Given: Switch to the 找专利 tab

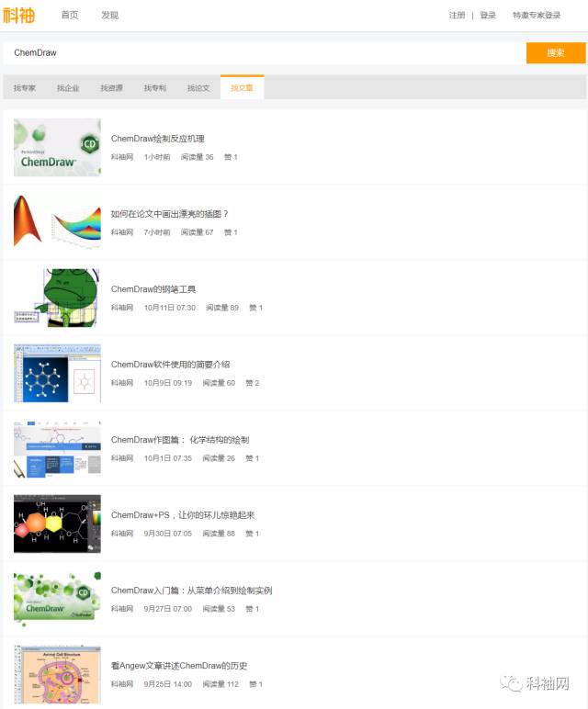Looking at the screenshot, I should [x=154, y=88].
